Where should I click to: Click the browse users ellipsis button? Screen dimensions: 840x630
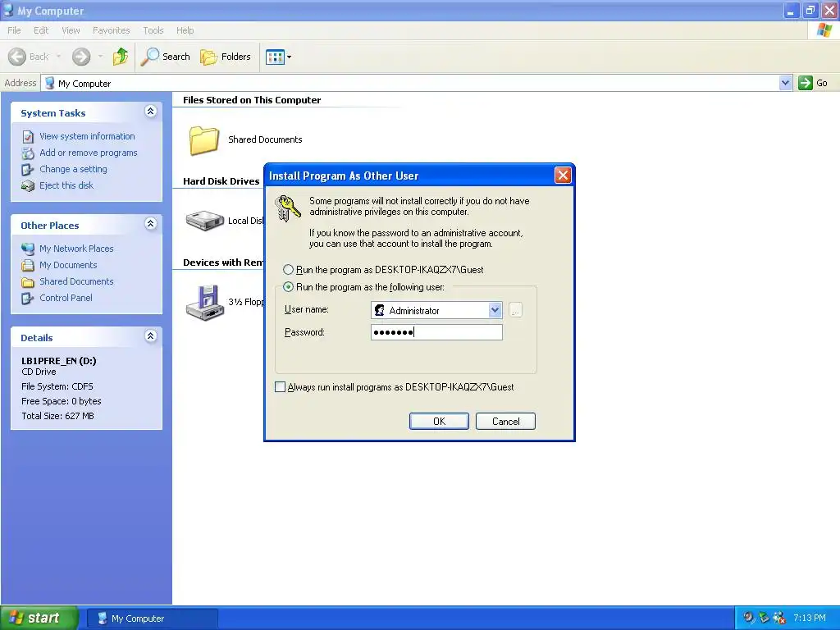click(515, 310)
